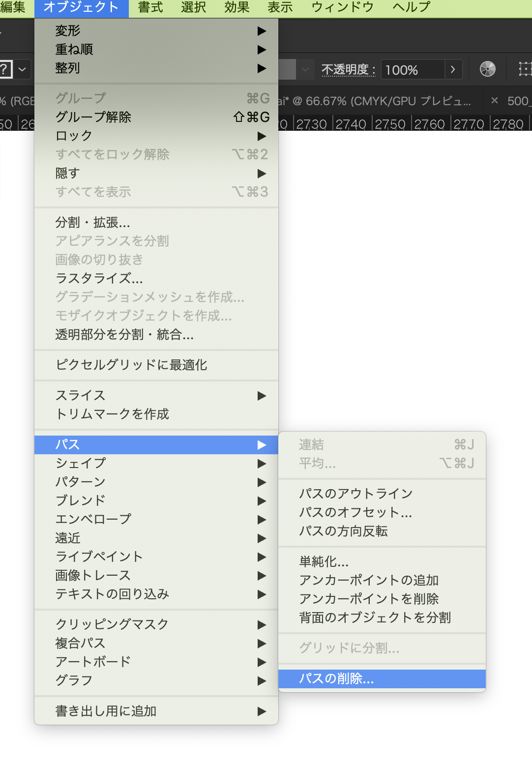
Task: Click the dotted-square align icon in control bar
Action: pyautogui.click(x=525, y=69)
